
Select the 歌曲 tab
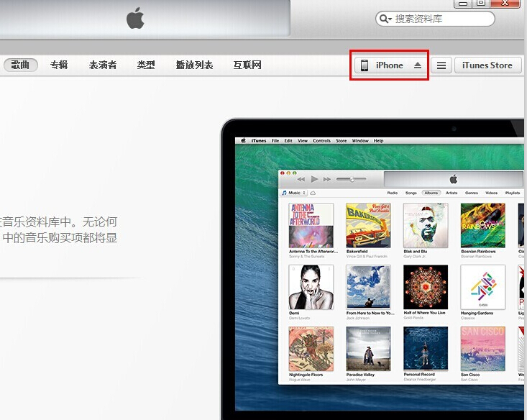click(x=21, y=65)
